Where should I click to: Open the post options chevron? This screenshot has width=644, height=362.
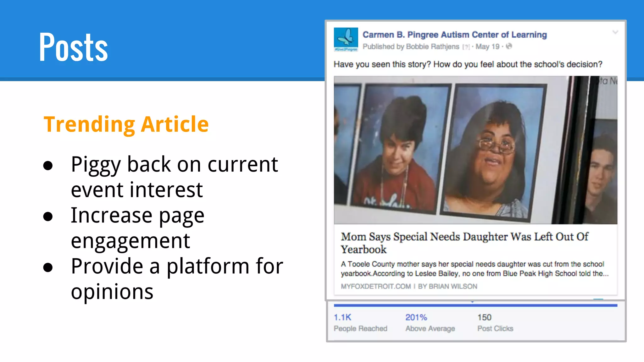click(615, 32)
